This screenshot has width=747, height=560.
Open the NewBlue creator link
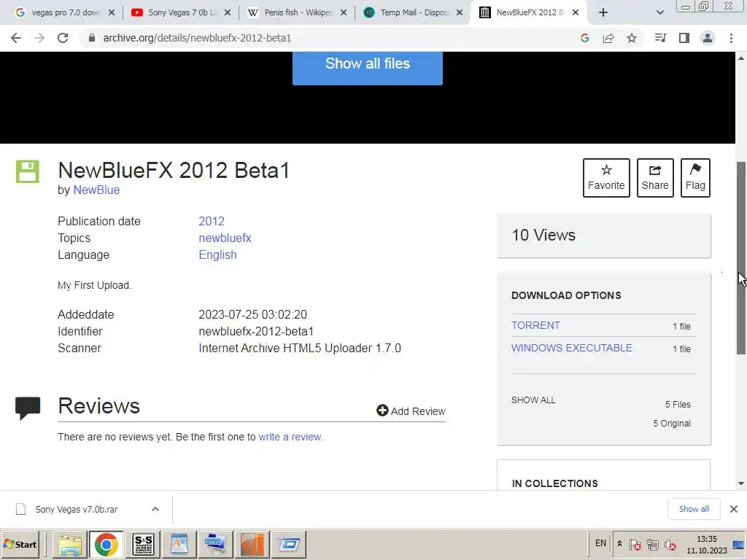tap(96, 190)
